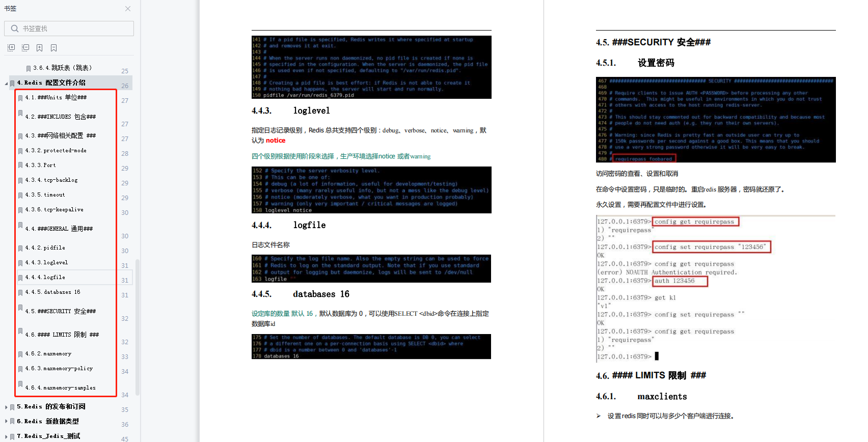Viewport: 868px width, 442px height.
Task: Go to bookmark 4.6.4.maxmemory-samples
Action: coord(61,388)
